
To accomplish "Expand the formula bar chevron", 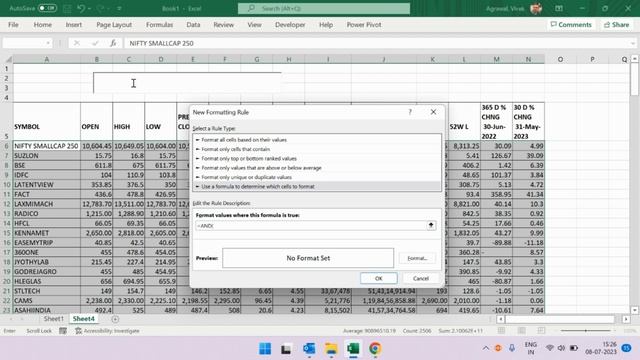I will coord(633,43).
